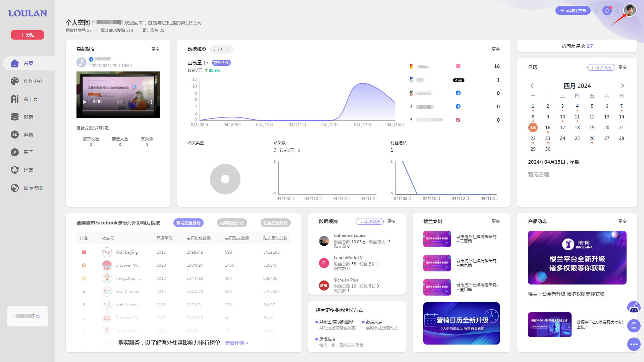Viewport: 644px width, 362px height.
Task: Click the mobile phone floating icon
Action: 634,326
